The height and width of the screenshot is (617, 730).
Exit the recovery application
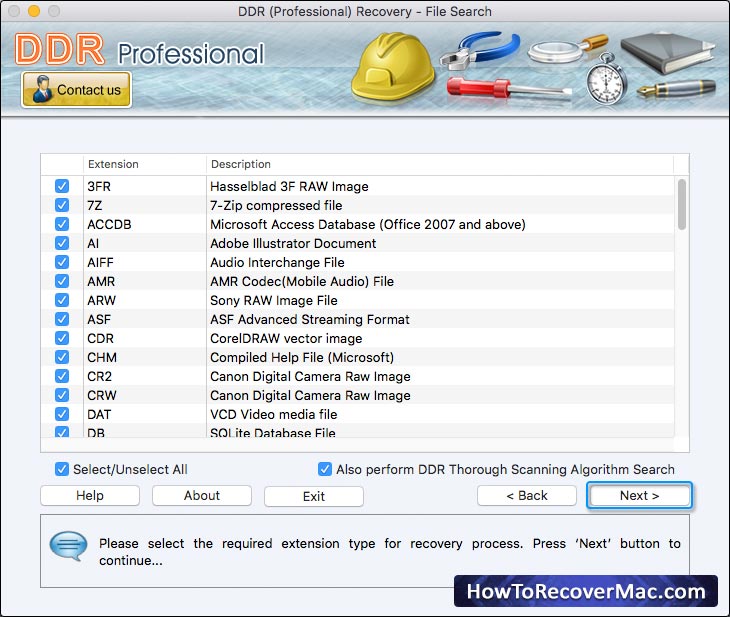314,496
